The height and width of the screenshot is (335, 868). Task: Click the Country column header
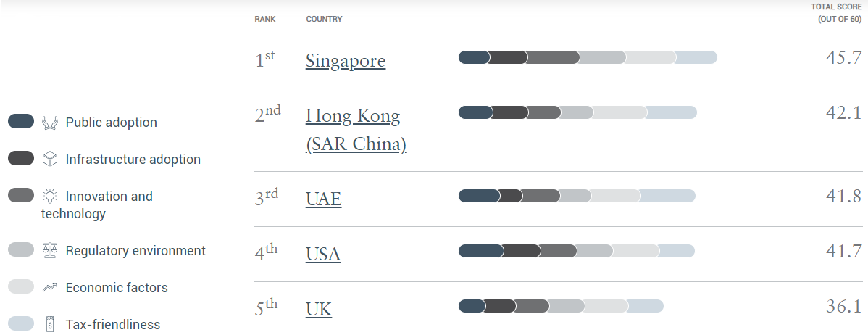(x=325, y=19)
